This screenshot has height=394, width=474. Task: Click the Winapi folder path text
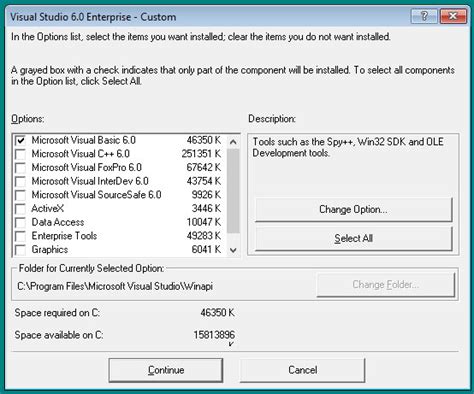click(115, 286)
